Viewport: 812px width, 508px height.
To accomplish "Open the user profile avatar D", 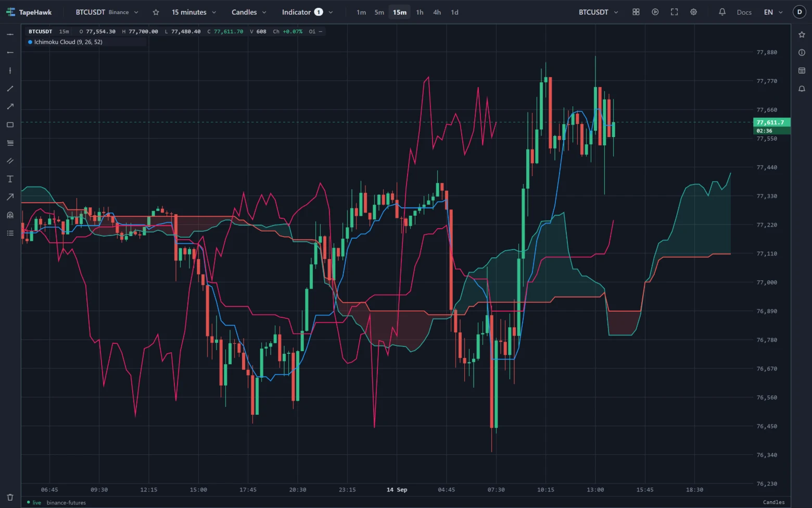I will 800,12.
